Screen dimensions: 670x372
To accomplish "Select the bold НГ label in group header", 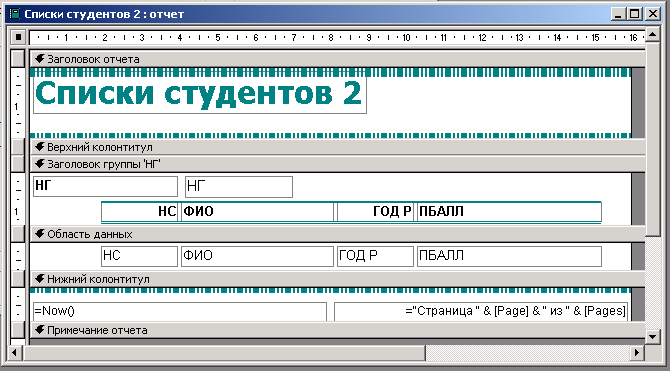I will click(105, 186).
